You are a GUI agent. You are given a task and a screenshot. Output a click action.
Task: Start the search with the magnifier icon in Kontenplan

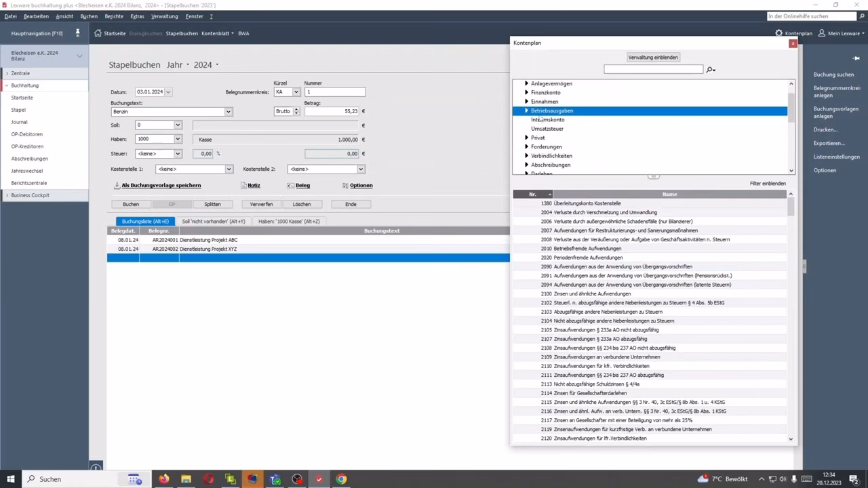click(x=710, y=69)
